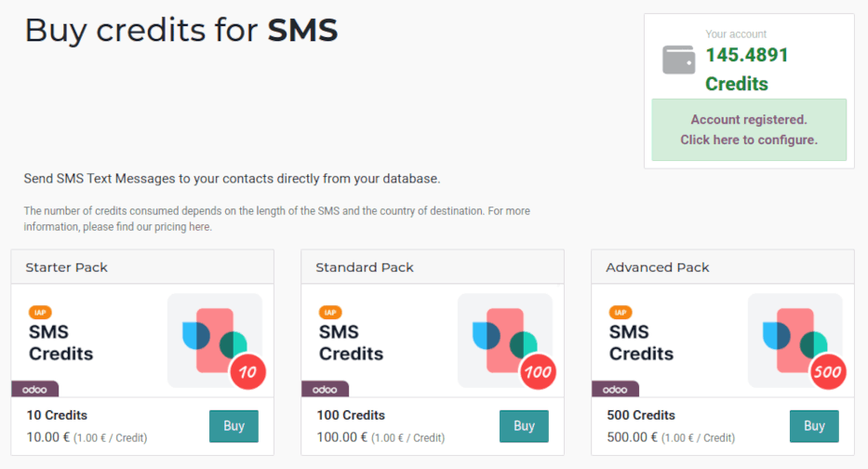Open the pricing information link
The width and height of the screenshot is (868, 469).
(201, 226)
